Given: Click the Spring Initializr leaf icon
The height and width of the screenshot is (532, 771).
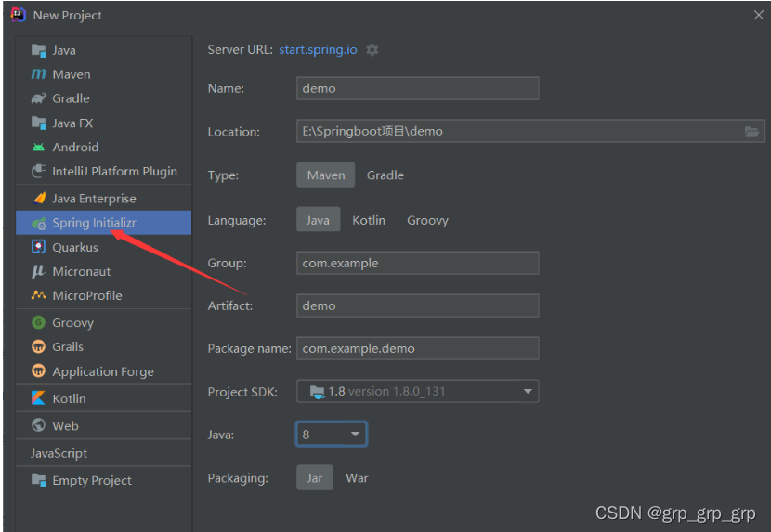Looking at the screenshot, I should click(39, 223).
